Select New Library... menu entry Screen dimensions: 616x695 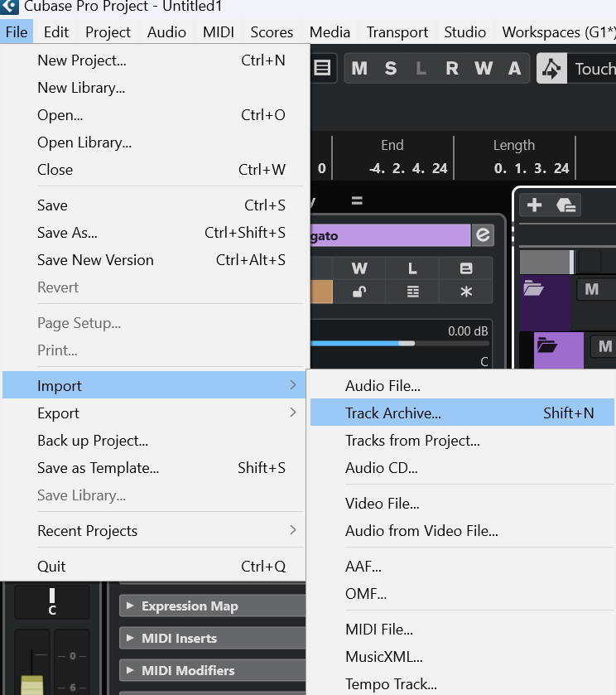[x=154, y=87]
